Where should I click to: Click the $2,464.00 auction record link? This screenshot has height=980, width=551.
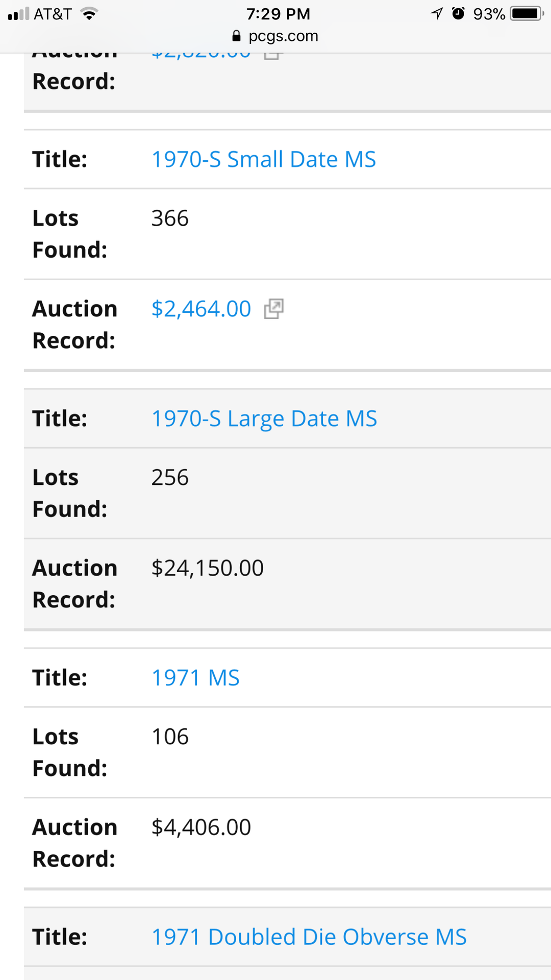[201, 309]
